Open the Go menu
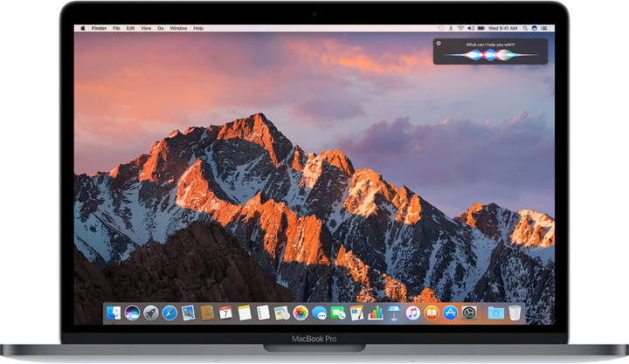 click(161, 28)
